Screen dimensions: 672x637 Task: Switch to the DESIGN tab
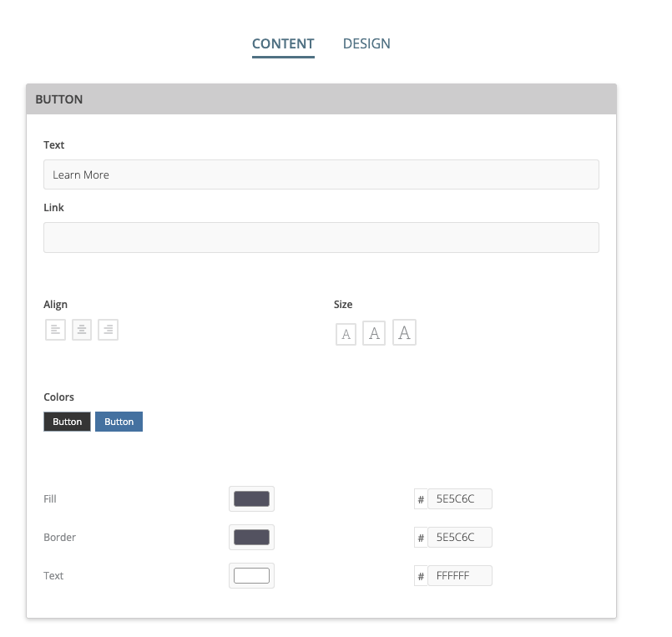click(366, 43)
